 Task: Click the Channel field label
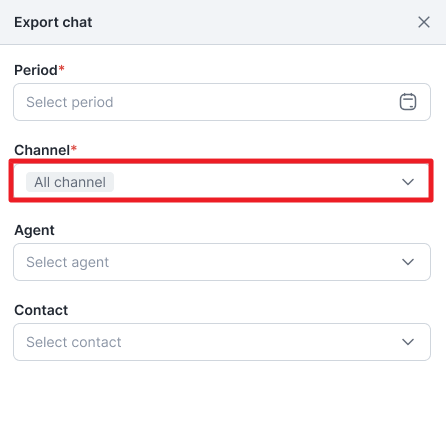(x=42, y=150)
